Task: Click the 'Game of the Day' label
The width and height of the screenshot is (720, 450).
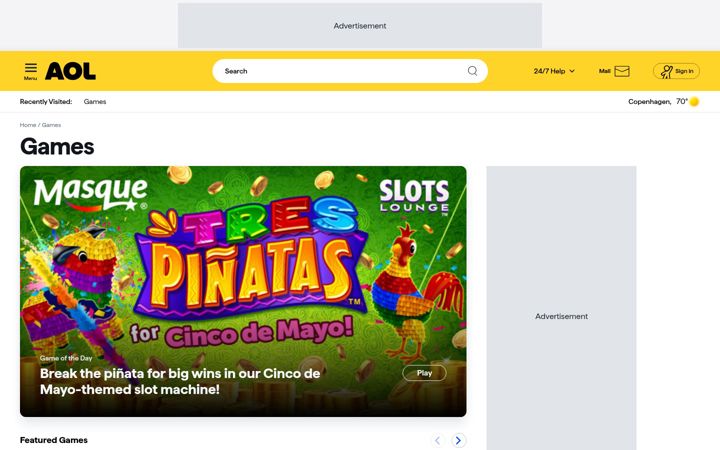Action: click(x=66, y=358)
